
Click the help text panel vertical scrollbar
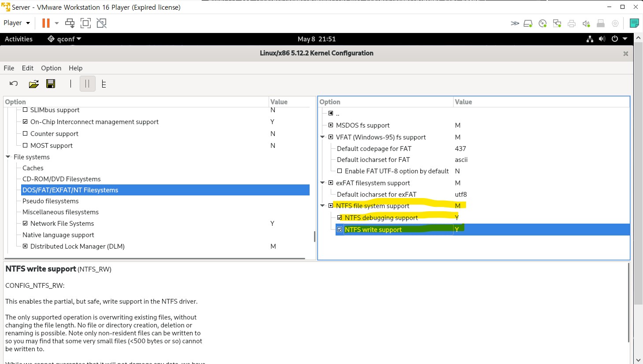(x=628, y=302)
